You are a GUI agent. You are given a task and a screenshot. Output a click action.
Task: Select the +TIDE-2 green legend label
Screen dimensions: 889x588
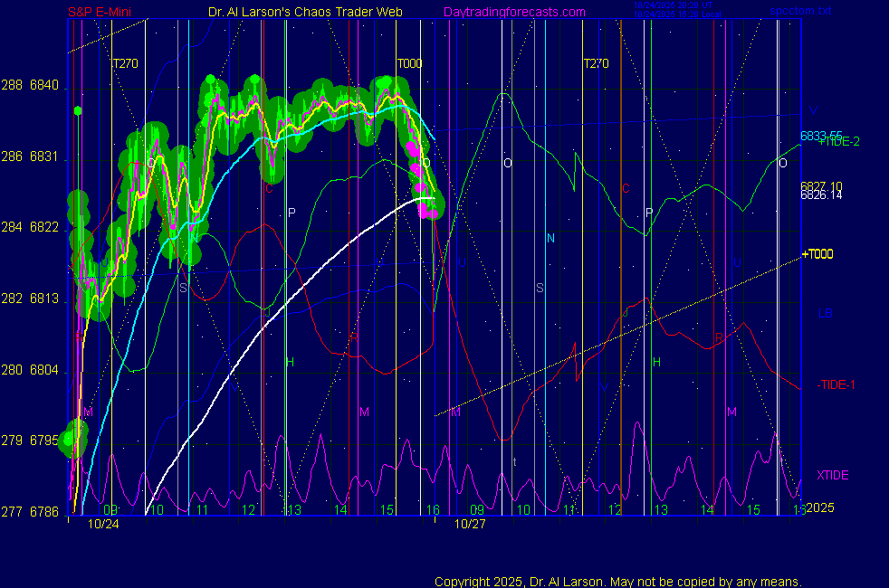pos(838,142)
